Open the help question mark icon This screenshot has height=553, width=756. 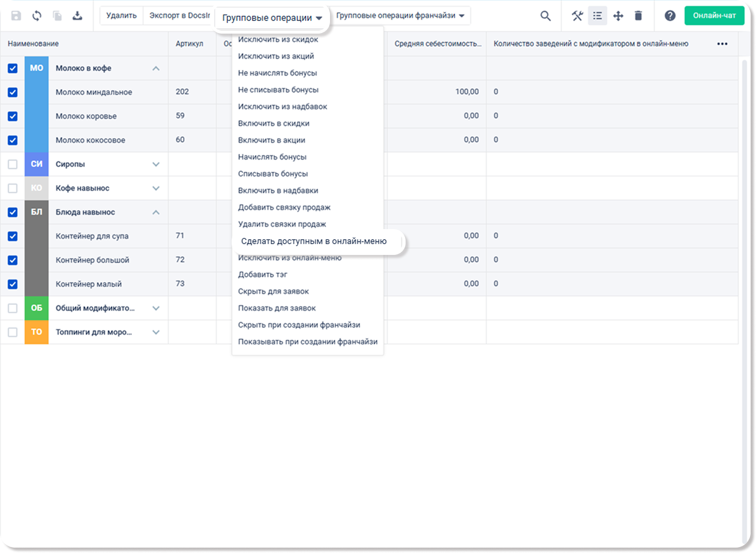pyautogui.click(x=670, y=16)
